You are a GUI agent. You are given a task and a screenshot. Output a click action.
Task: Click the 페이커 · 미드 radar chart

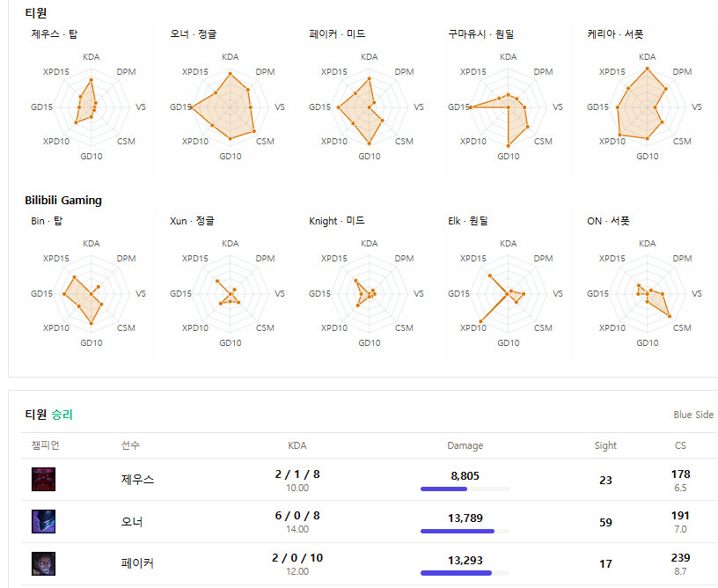(370, 107)
